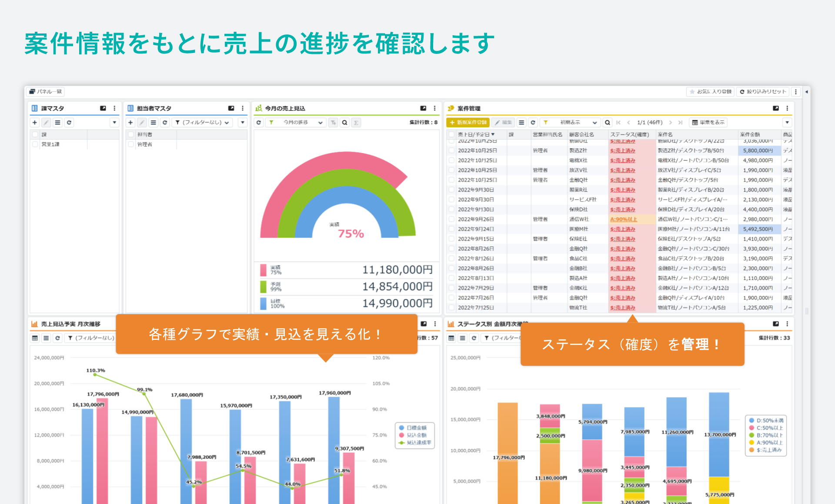
Task: Open the 今月の進捗 filter dropdown
Action: point(296,123)
